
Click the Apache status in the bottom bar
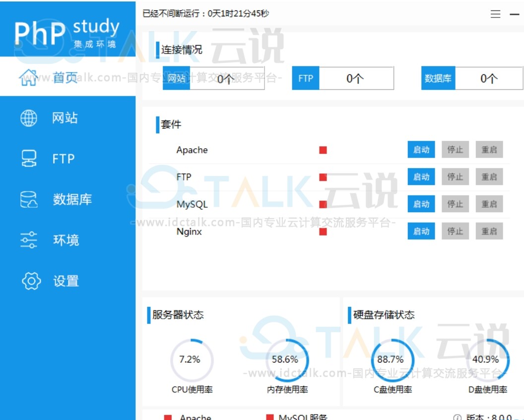(x=188, y=417)
